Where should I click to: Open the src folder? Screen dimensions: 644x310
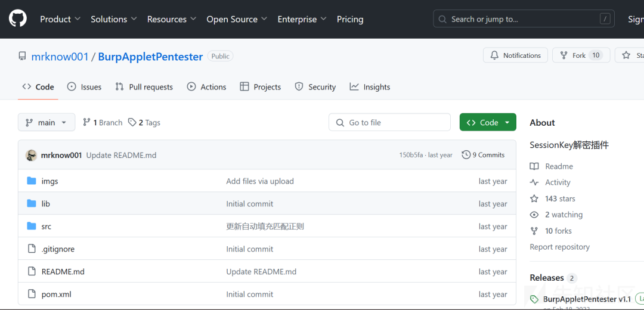click(x=47, y=226)
